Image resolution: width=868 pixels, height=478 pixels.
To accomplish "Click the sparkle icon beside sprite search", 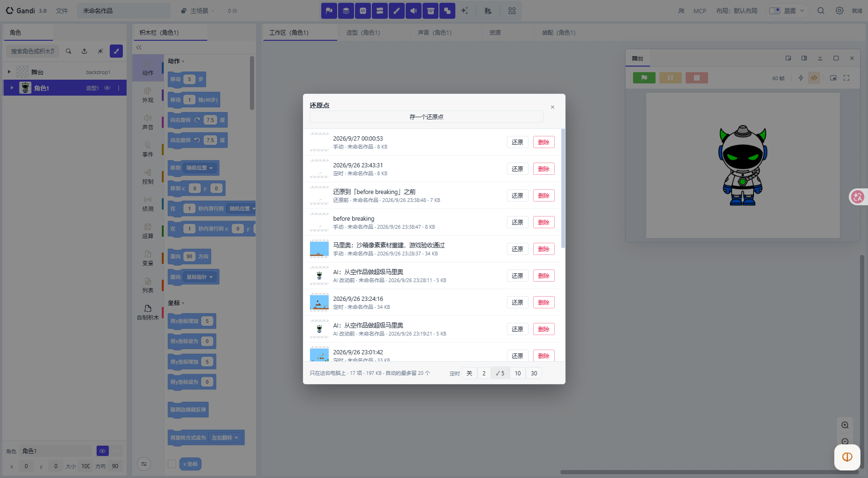I will tap(100, 51).
